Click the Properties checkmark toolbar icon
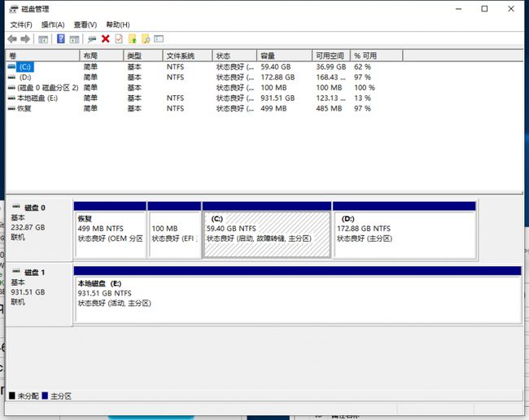The height and width of the screenshot is (420, 529). pos(118,39)
